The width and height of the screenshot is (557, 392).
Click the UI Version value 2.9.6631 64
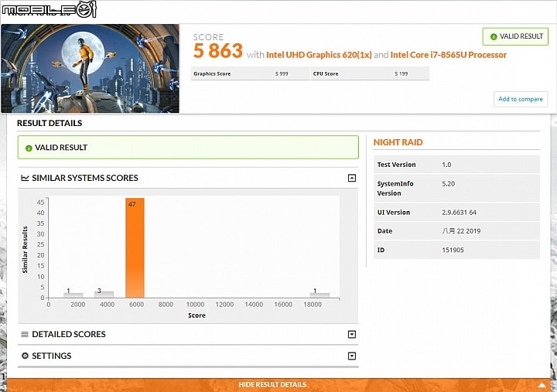pyautogui.click(x=459, y=213)
